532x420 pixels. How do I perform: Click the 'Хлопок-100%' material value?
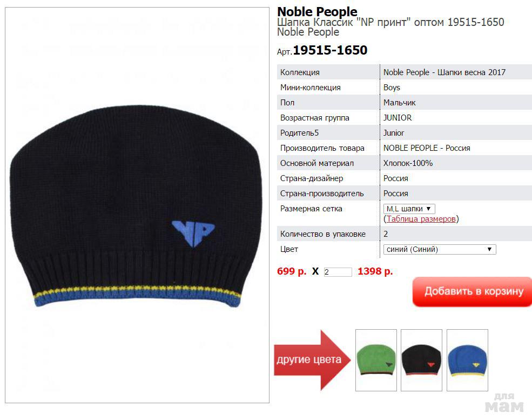coord(408,163)
